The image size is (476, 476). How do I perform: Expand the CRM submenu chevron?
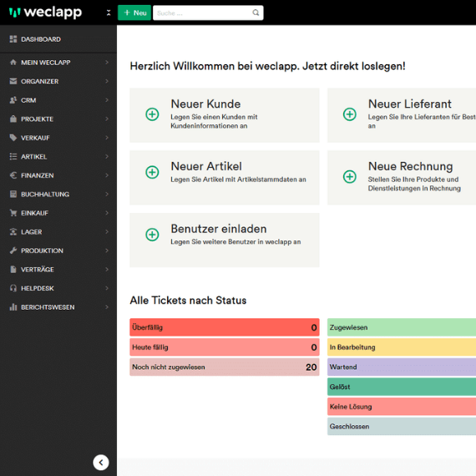(107, 100)
